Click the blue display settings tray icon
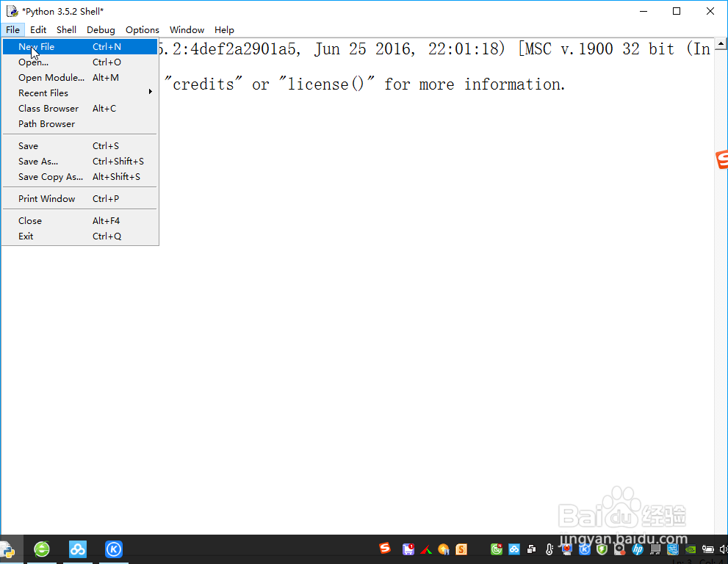 673,549
